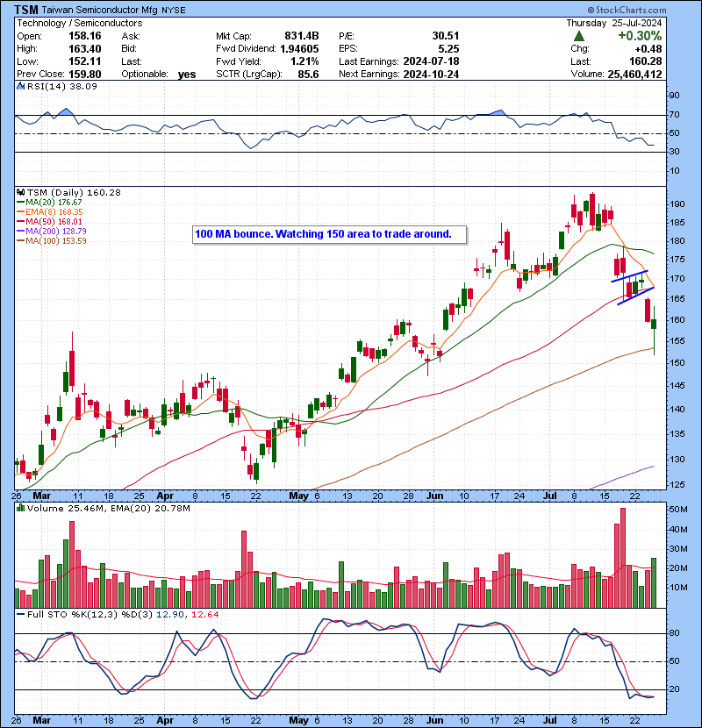Select the Mkt Cap value 831.4B
Viewport: 702px width, 728px height.
tap(302, 36)
